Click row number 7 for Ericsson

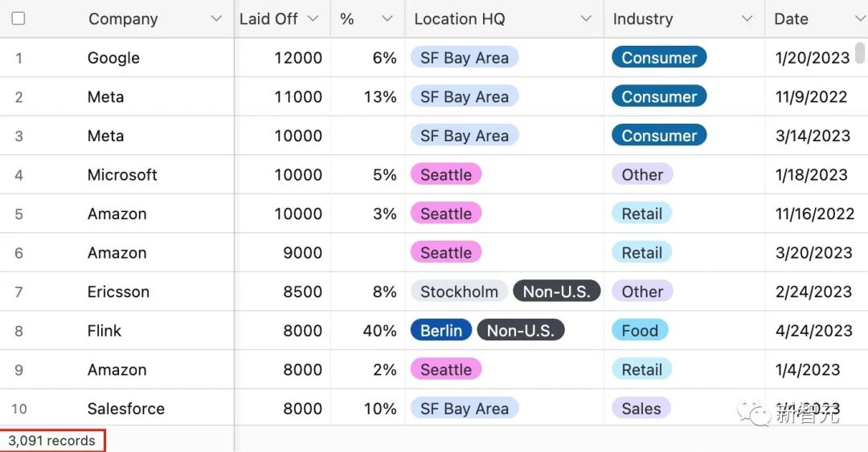pos(18,291)
